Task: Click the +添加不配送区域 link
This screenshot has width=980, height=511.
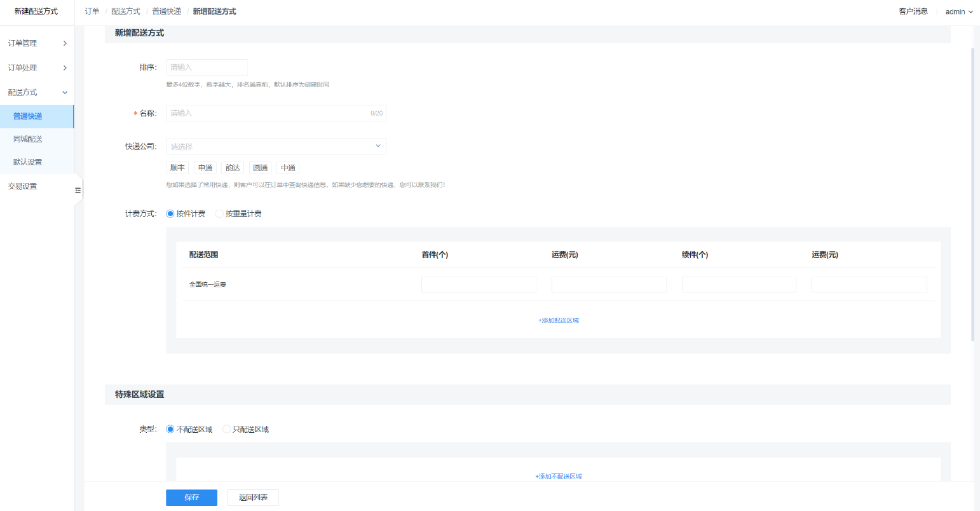Action: click(x=559, y=476)
